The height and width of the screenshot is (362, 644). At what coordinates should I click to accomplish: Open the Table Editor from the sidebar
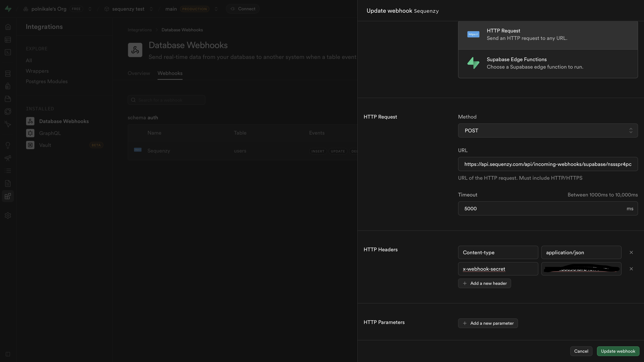8,40
